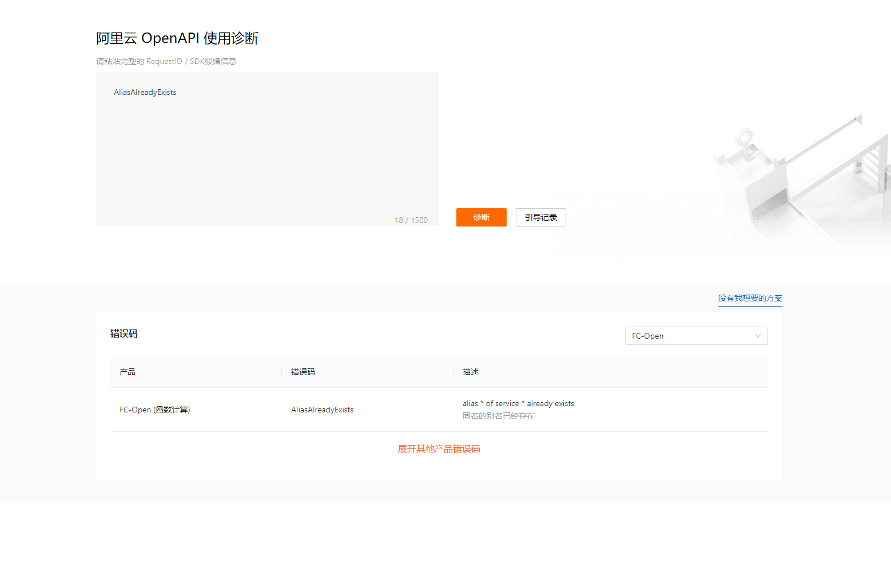The width and height of the screenshot is (891, 588).
Task: Click inside the RequestID text area
Action: 267,149
